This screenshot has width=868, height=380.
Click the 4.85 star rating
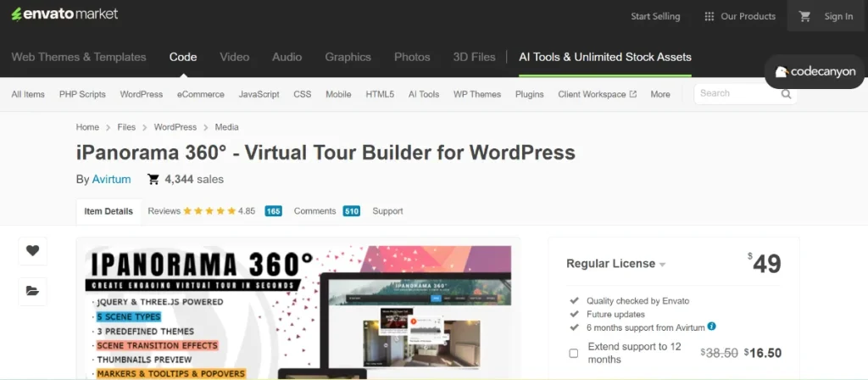(220, 211)
